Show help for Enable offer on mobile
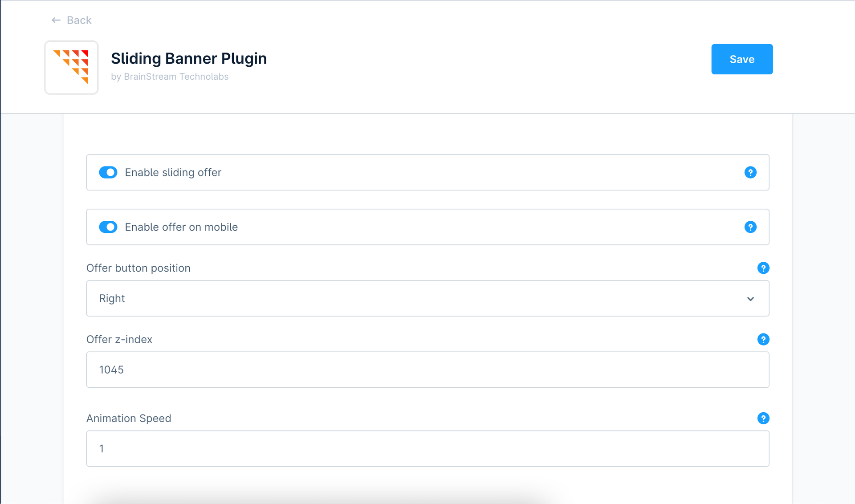The width and height of the screenshot is (855, 504). [750, 227]
